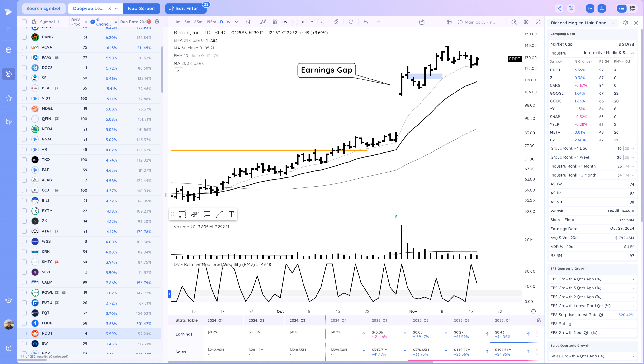Check the CALM row checkbox
The image size is (644, 364).
pyautogui.click(x=24, y=282)
